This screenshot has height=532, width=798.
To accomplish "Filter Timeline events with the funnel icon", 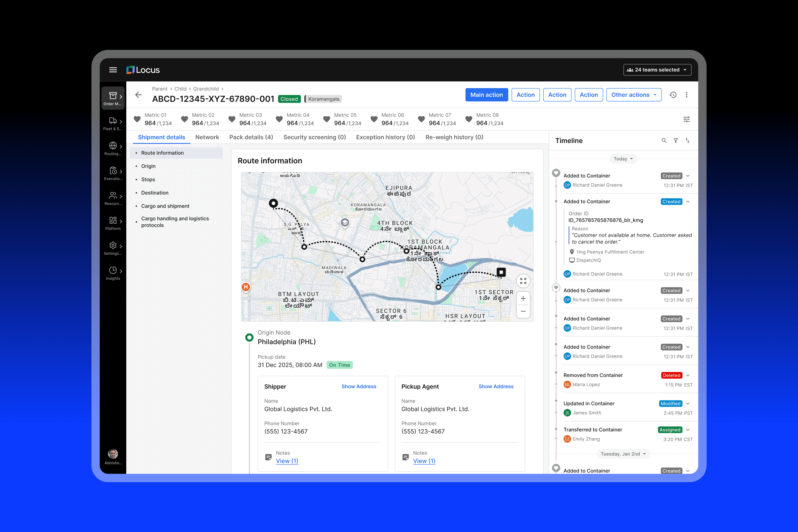I will pos(676,140).
